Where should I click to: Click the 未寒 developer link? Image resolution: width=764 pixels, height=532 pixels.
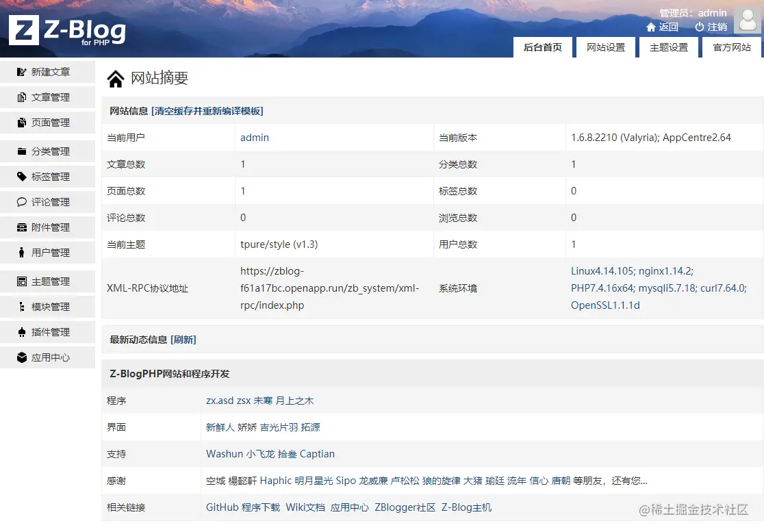(x=263, y=401)
